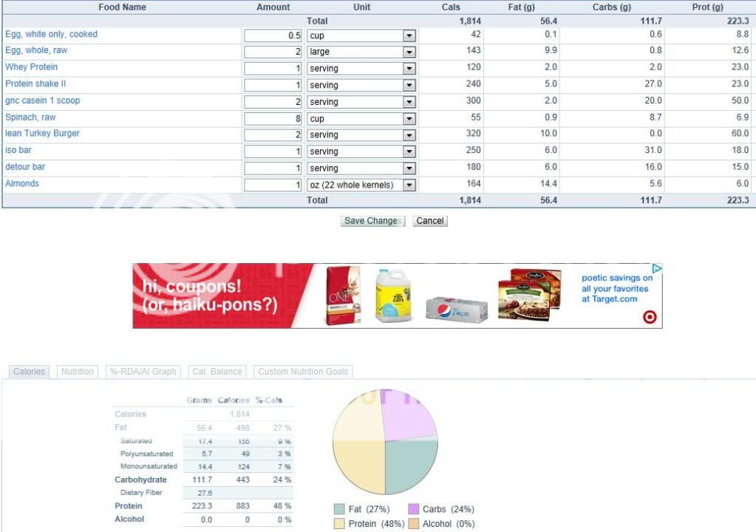Click the lean Turkey Burger link
756x532 pixels.
42,134
